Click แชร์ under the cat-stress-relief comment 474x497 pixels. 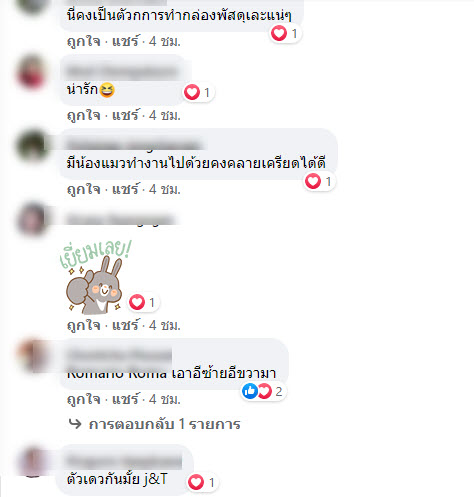(125, 189)
